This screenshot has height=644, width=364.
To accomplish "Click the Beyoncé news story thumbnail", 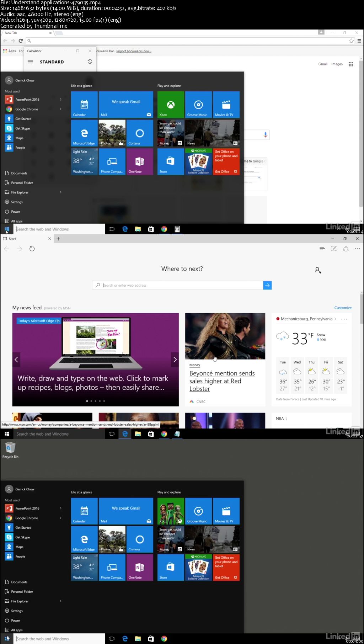I will (225, 336).
